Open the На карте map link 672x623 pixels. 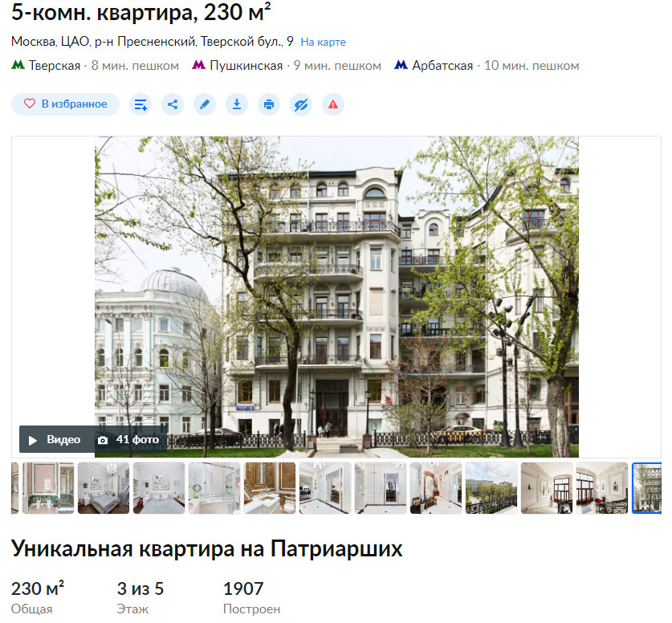pyautogui.click(x=323, y=42)
